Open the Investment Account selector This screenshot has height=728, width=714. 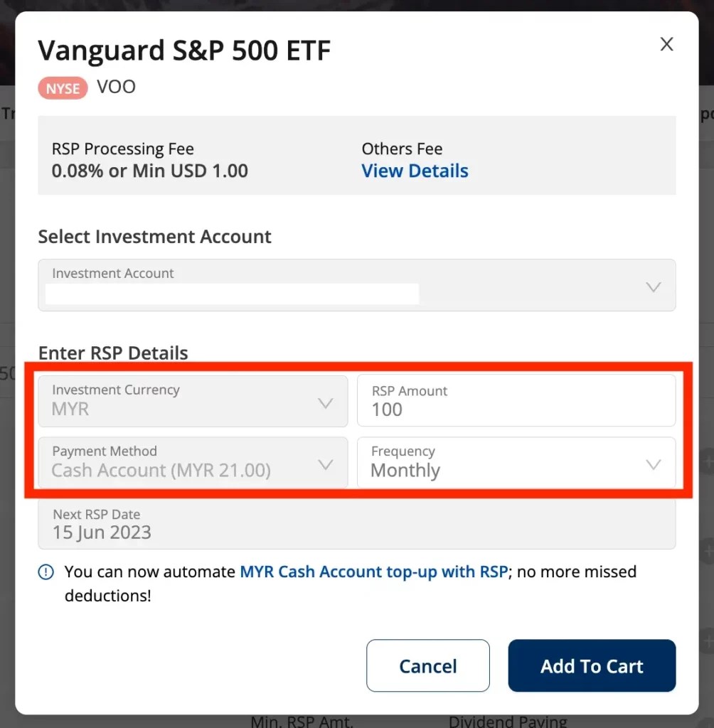coord(356,287)
